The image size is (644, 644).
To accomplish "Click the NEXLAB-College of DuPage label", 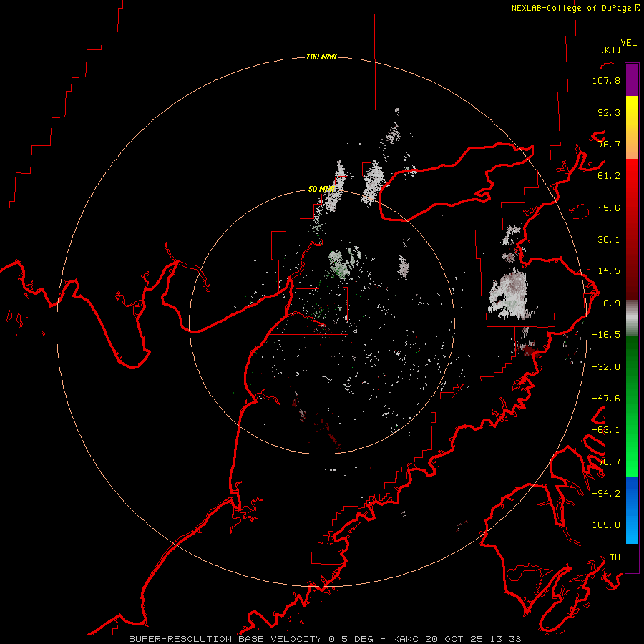I will coord(571,8).
